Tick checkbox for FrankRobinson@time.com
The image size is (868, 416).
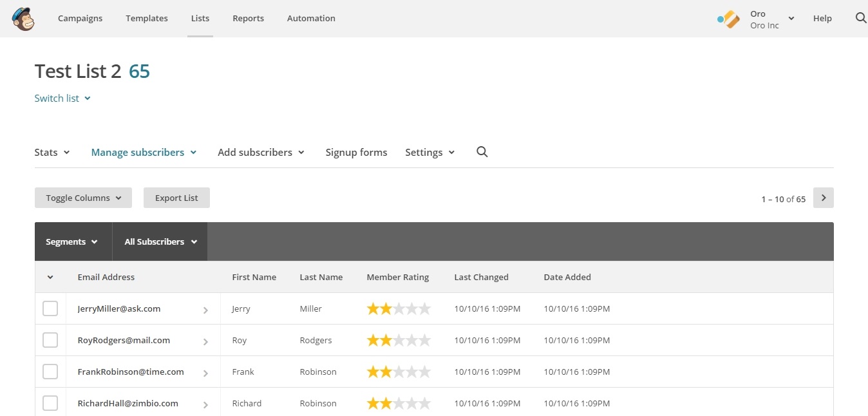coord(50,372)
